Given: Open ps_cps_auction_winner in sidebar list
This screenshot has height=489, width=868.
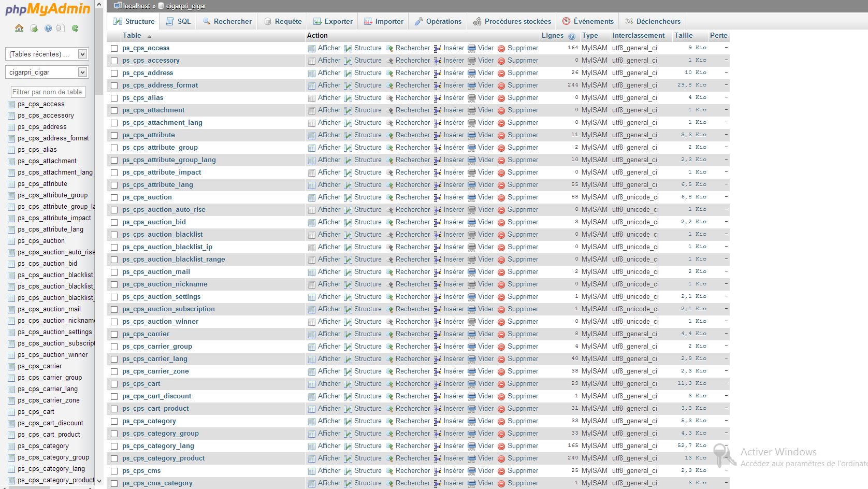Looking at the screenshot, I should click(x=53, y=355).
